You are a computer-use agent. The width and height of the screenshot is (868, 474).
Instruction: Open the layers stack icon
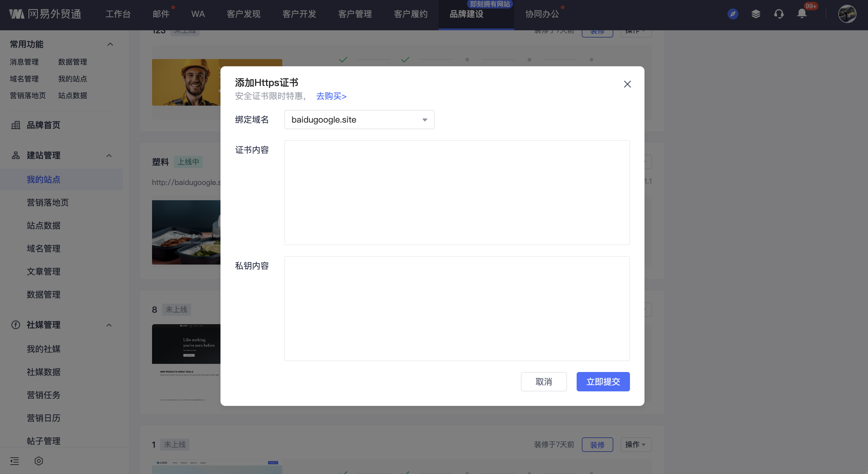pyautogui.click(x=756, y=14)
